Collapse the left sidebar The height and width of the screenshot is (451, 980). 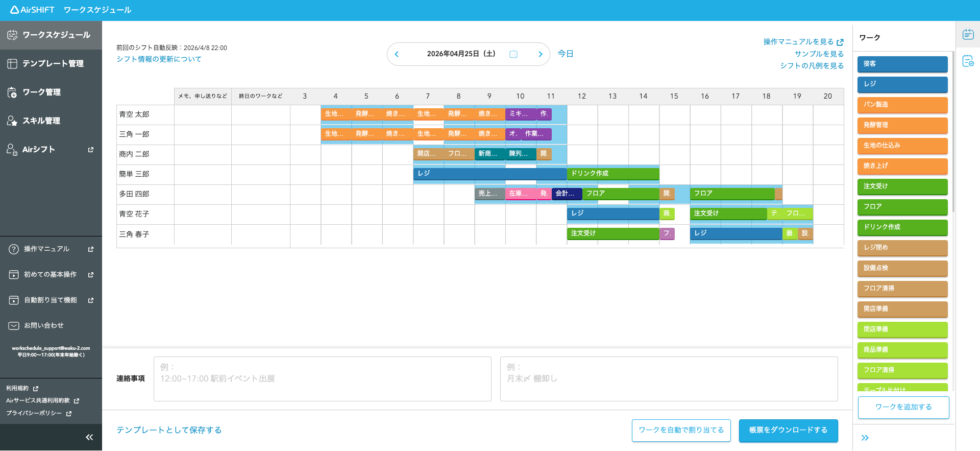89,437
